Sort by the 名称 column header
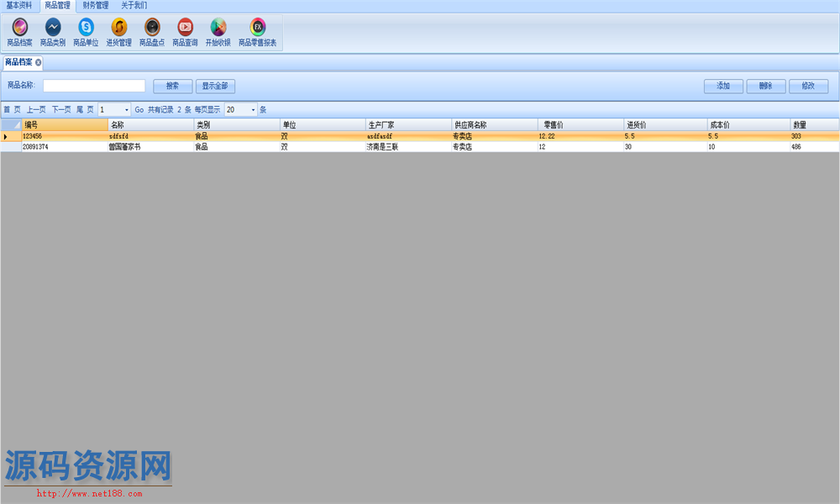The image size is (840, 504). click(x=151, y=125)
